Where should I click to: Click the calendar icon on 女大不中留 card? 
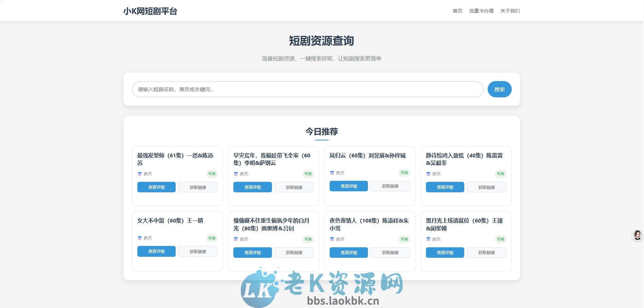tap(140, 238)
